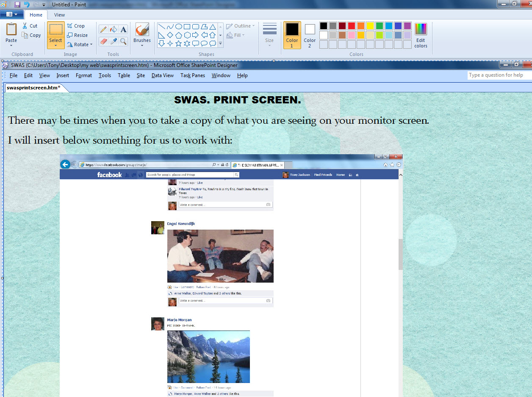Click the Paste clipboard icon
Image resolution: width=532 pixels, height=397 pixels.
(11, 29)
